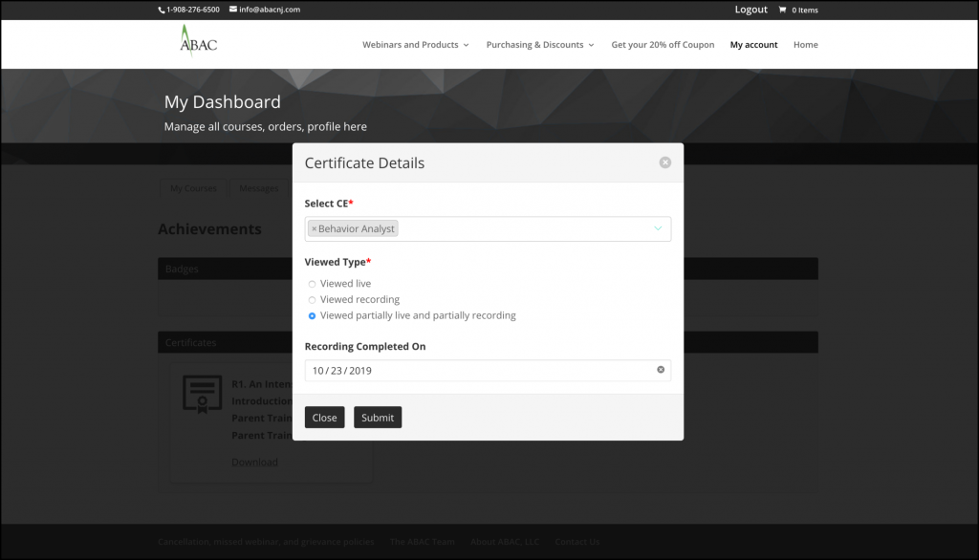Expand the Select CE dropdown arrow
The height and width of the screenshot is (560, 979).
coord(658,229)
